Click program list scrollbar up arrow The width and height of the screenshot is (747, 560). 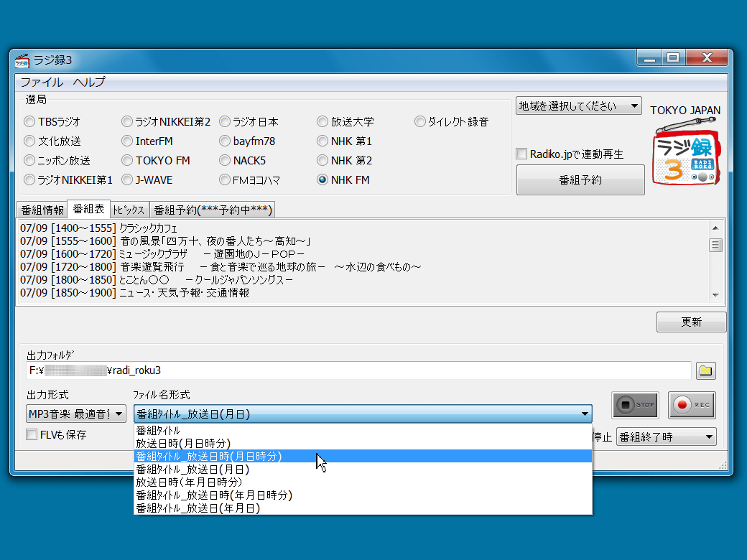715,228
